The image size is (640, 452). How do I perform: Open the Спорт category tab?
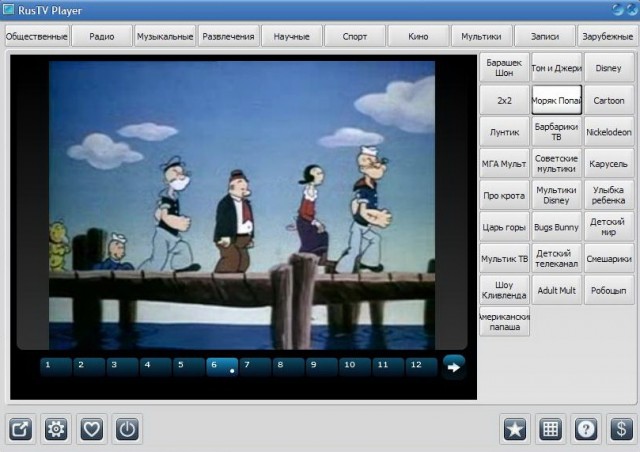coord(355,37)
